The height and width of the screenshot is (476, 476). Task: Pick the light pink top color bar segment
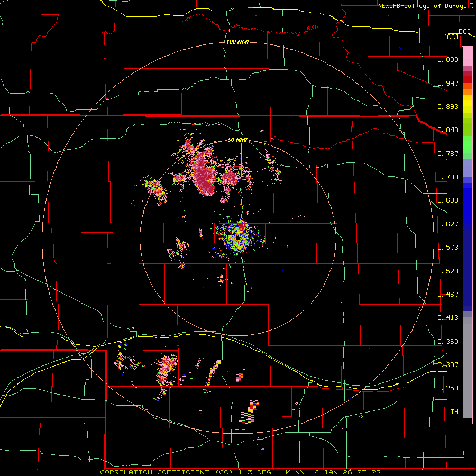click(x=467, y=56)
